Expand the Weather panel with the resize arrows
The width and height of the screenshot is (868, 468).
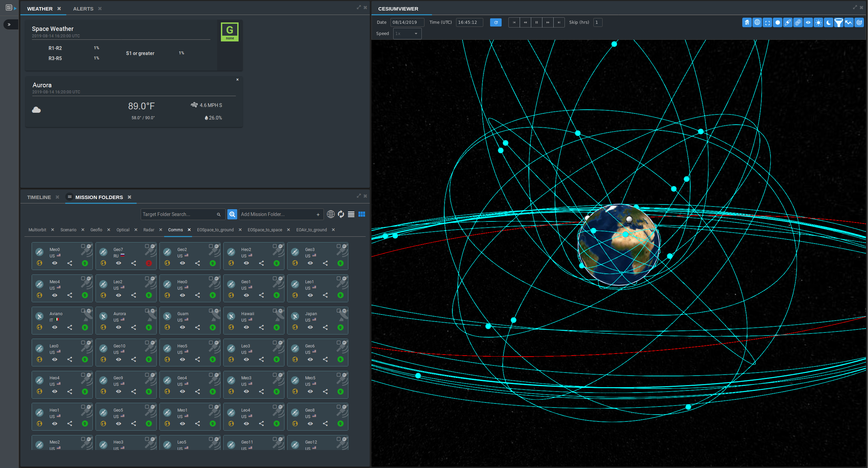359,7
